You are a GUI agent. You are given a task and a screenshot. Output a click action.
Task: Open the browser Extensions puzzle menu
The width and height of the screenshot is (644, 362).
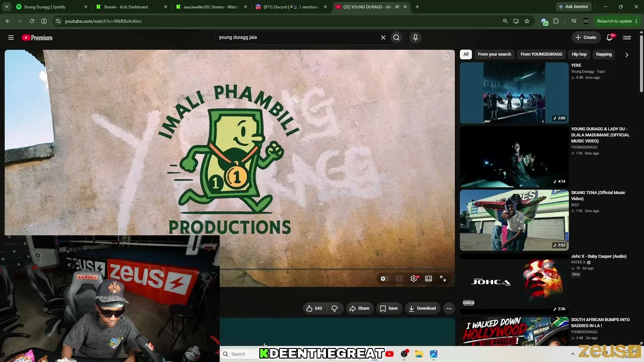tap(556, 21)
